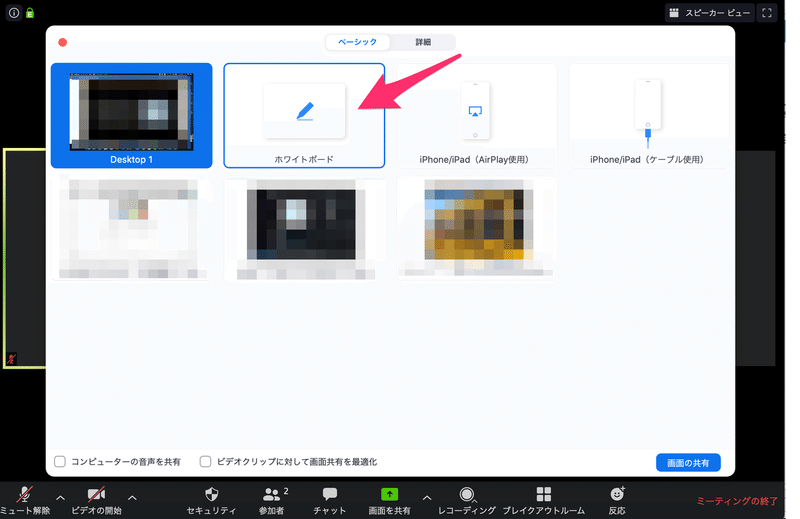Close the share dialog with red button
Screen dimensions: 800x519
pyautogui.click(x=63, y=42)
